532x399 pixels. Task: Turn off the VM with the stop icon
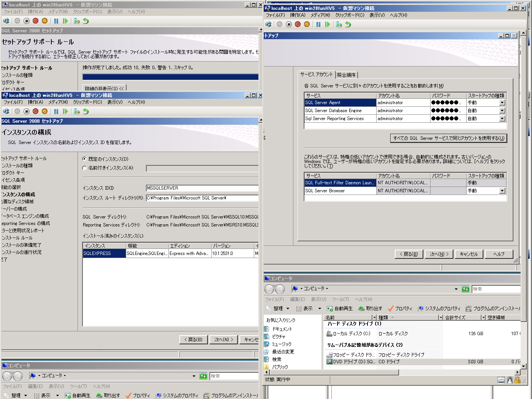click(289, 24)
